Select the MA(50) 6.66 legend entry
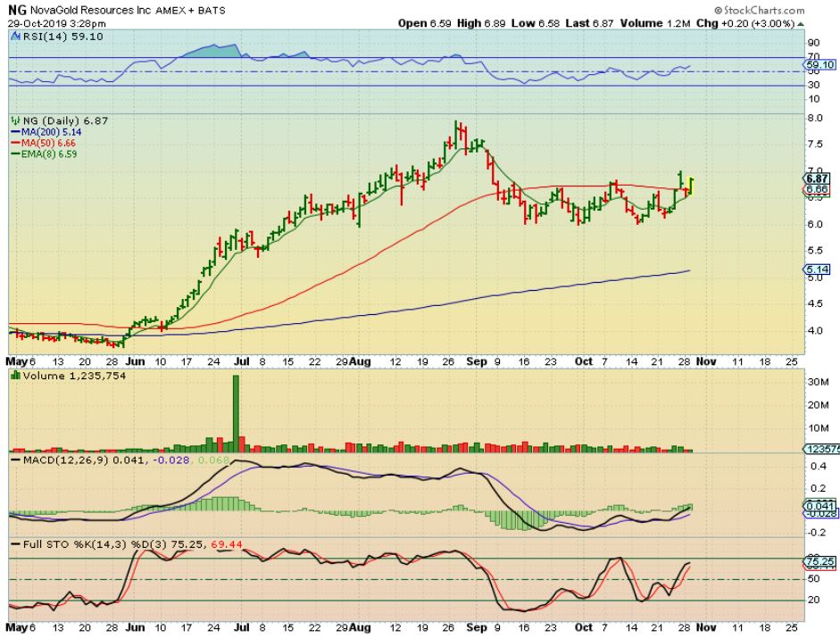This screenshot has height=638, width=840. click(x=44, y=143)
